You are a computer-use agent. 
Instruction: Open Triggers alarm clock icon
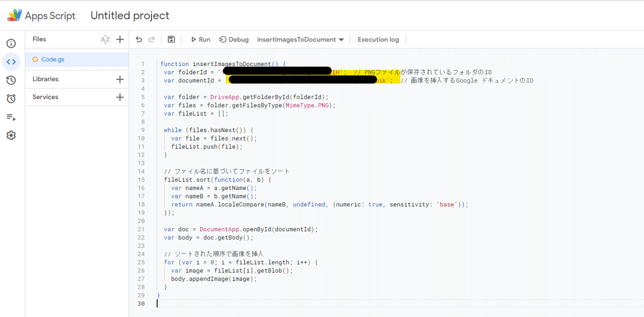11,99
